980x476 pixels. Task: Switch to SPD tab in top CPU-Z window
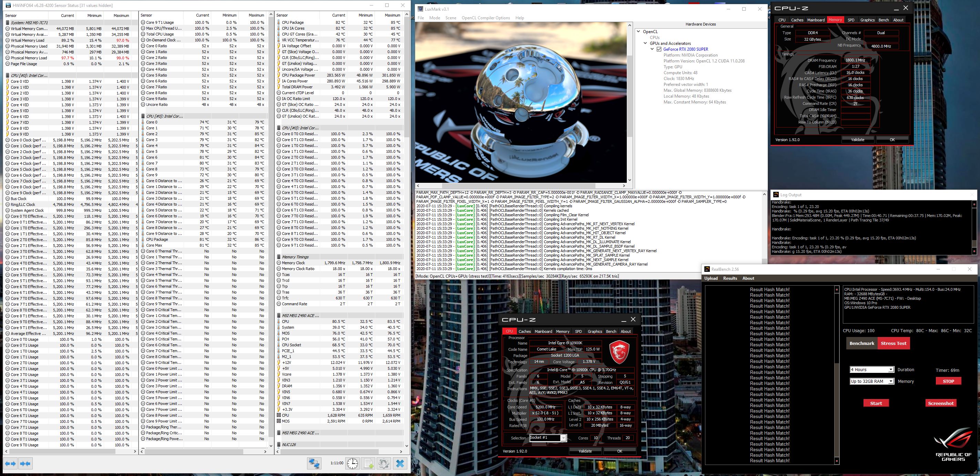(851, 20)
